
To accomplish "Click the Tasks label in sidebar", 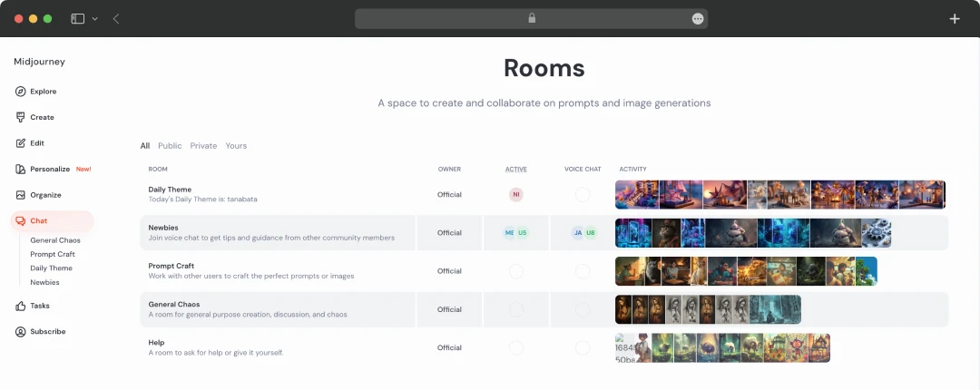I will 40,306.
